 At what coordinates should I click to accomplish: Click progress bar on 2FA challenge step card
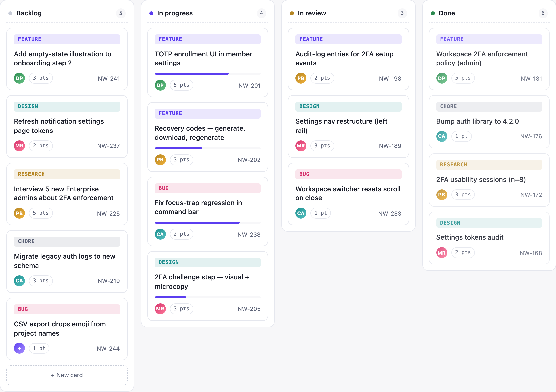coord(208,297)
